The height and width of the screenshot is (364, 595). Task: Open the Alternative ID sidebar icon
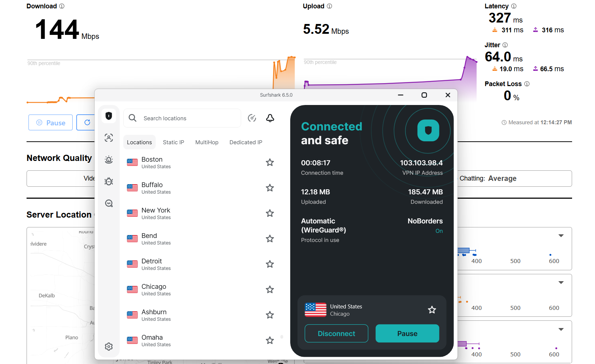[x=109, y=138]
